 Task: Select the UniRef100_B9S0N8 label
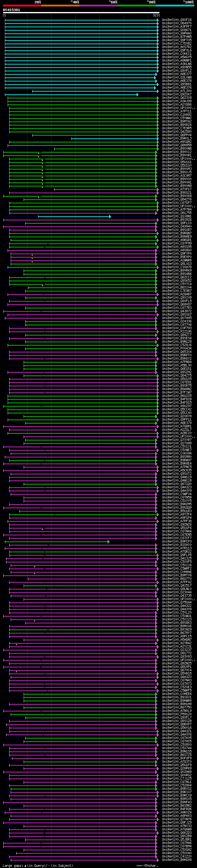pos(177,149)
